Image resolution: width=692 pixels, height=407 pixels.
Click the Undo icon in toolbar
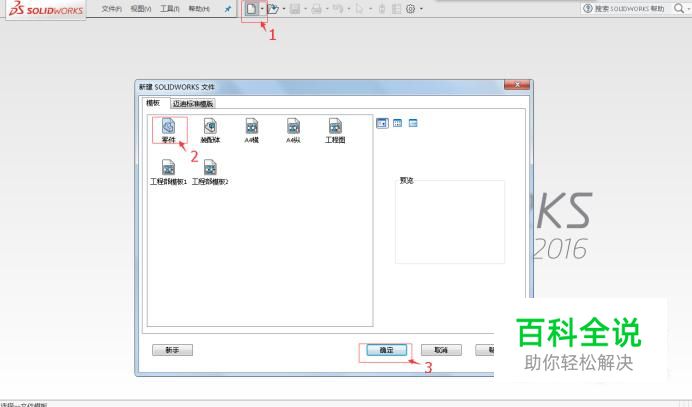click(338, 9)
